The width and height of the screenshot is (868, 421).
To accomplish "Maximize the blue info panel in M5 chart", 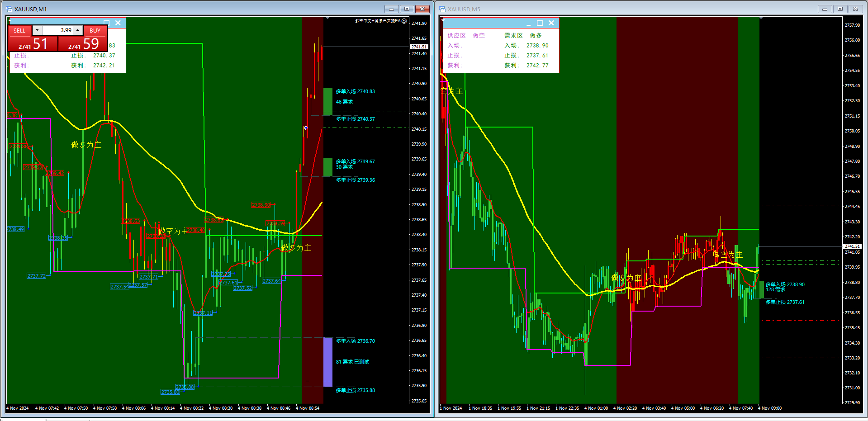I will point(540,23).
